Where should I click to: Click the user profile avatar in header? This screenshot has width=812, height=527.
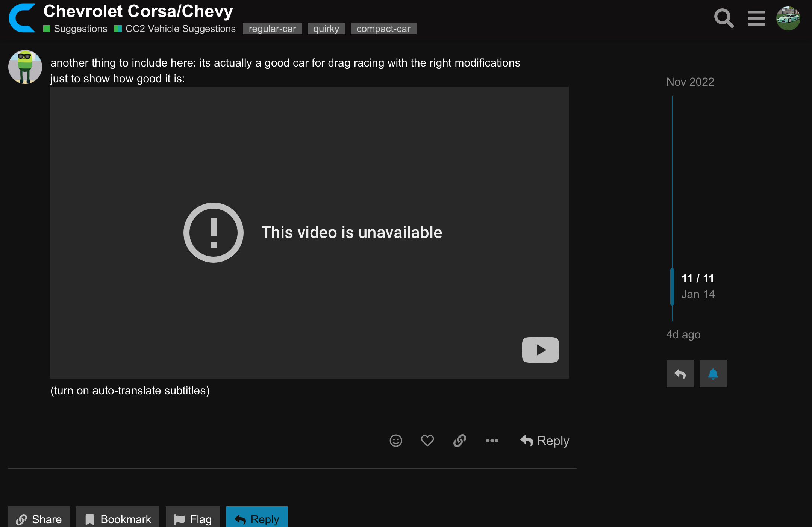coord(788,18)
